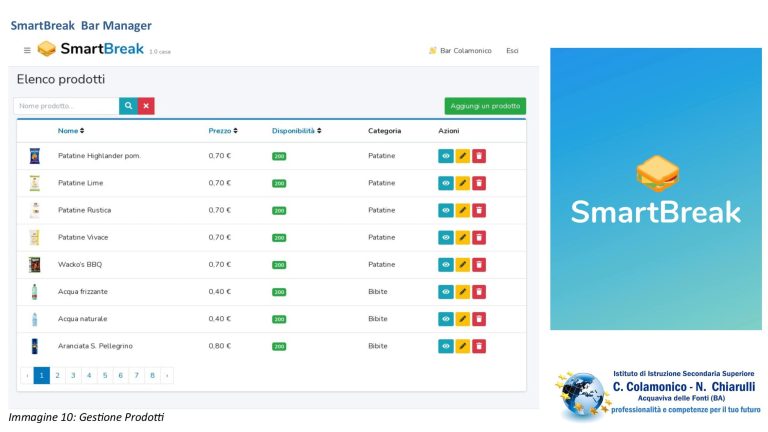Click the Patatine Rustica product thumbnail
This screenshot has width=768, height=432.
[x=34, y=210]
